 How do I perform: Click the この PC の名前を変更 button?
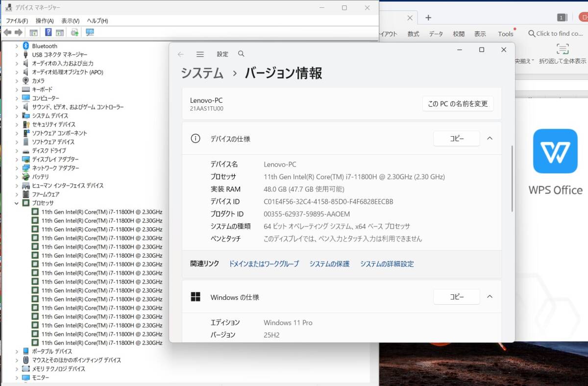click(x=458, y=103)
